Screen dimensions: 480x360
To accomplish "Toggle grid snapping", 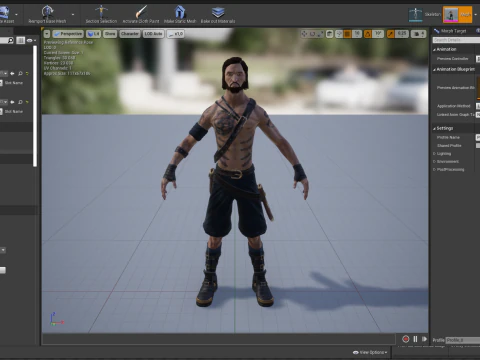I will 347,34.
